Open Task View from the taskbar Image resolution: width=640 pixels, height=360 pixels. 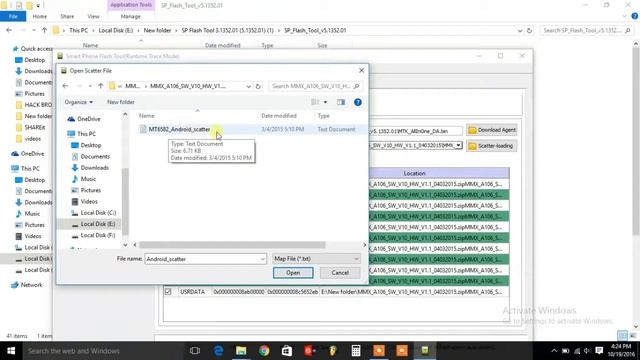(x=195, y=351)
